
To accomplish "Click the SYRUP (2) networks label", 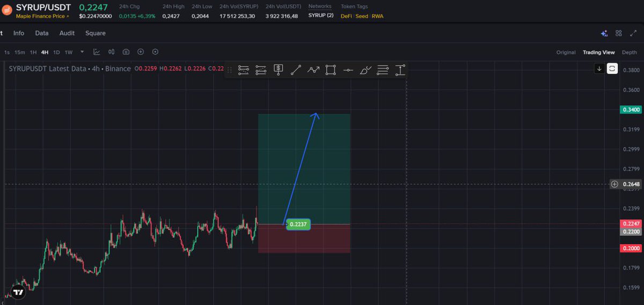I will (x=321, y=16).
